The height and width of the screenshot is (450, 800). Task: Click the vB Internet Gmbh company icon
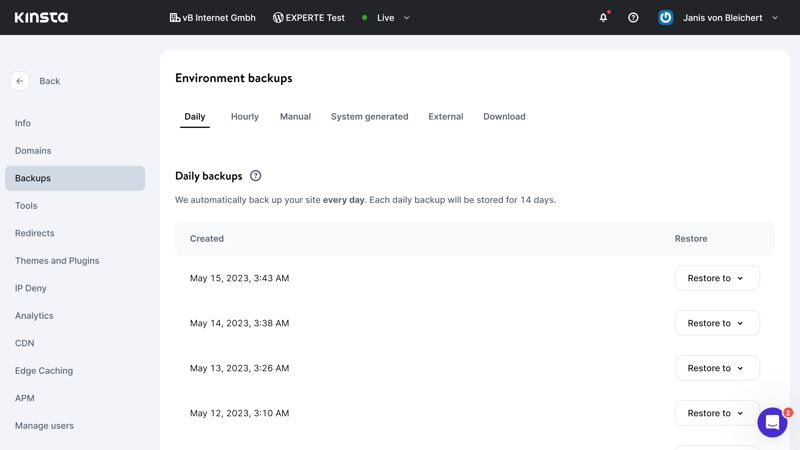[x=175, y=18]
